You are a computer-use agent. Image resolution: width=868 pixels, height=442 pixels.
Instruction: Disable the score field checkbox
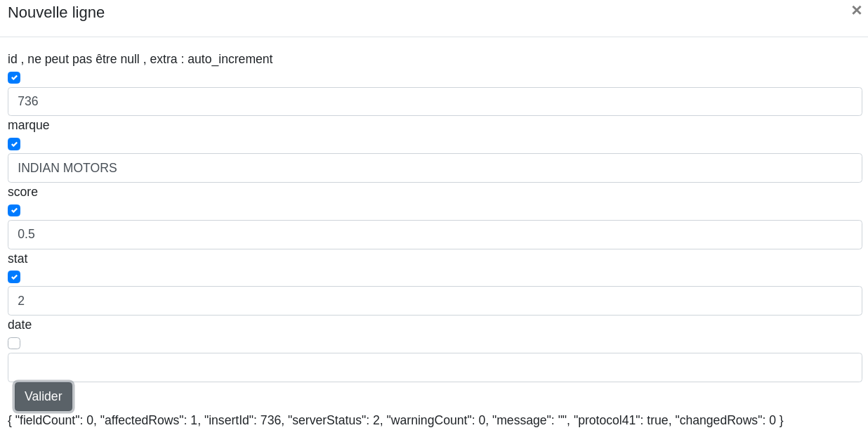click(x=14, y=211)
